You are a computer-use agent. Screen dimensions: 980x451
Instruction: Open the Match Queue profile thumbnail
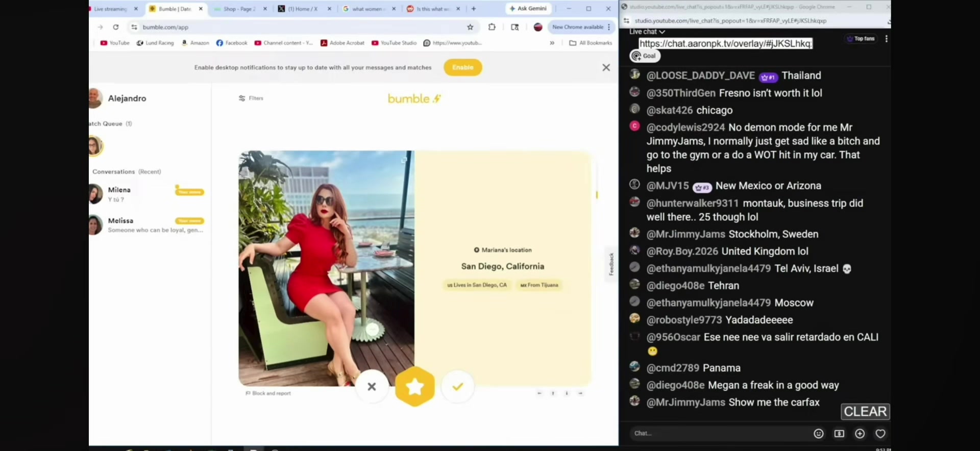(95, 146)
